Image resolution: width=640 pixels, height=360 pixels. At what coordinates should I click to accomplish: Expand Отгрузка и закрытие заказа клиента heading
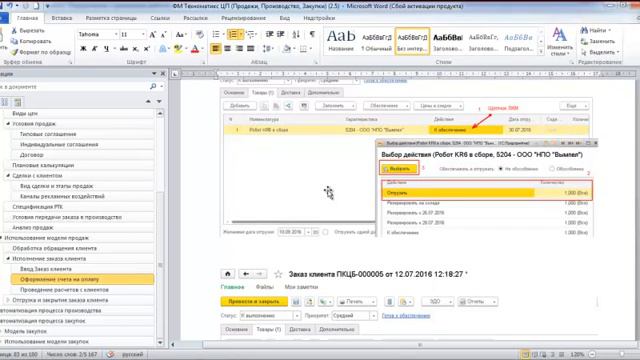tap(8, 300)
